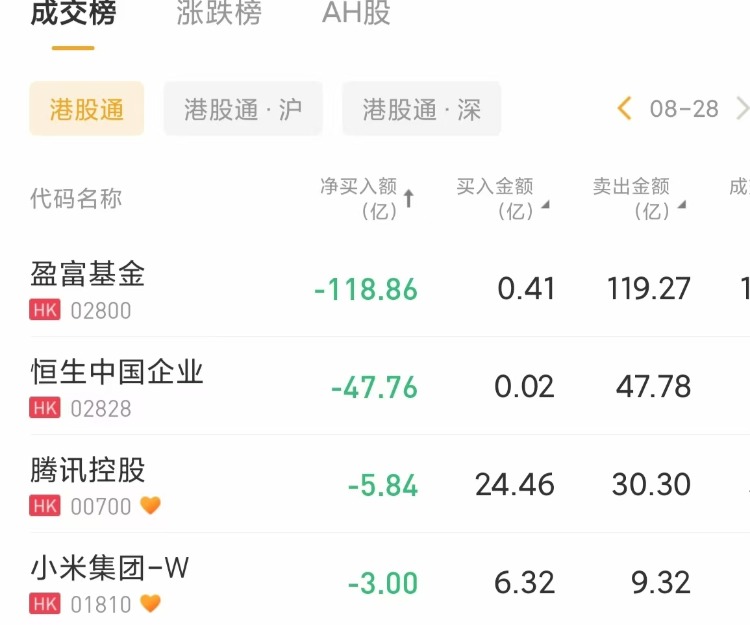
Task: Open the AH股 tab
Action: coord(356,14)
